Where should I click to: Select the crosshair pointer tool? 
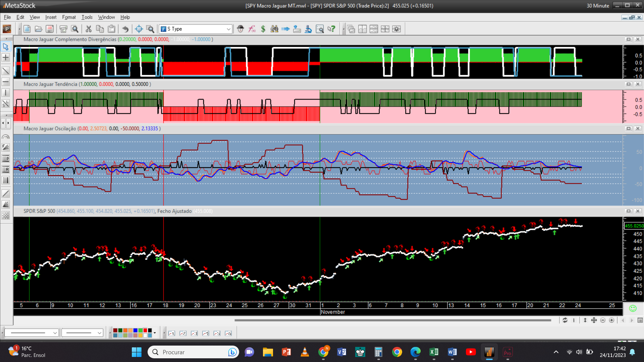click(x=139, y=29)
